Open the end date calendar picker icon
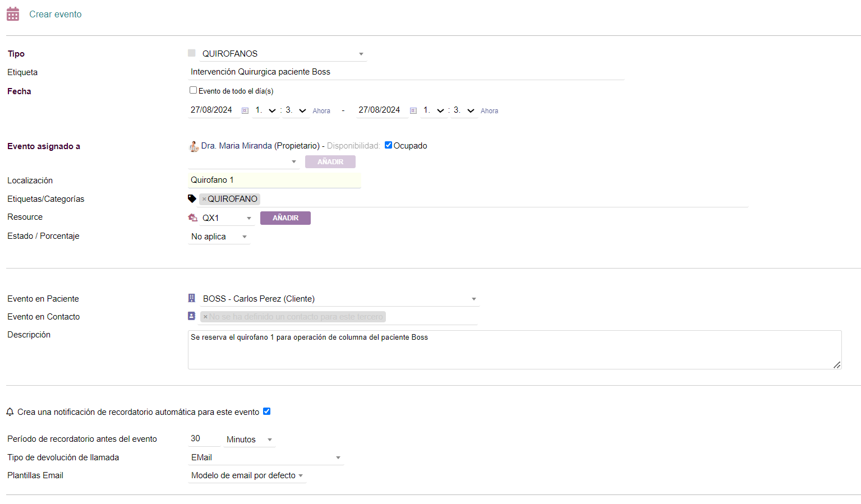Screen dimensions: 861x504 413,111
